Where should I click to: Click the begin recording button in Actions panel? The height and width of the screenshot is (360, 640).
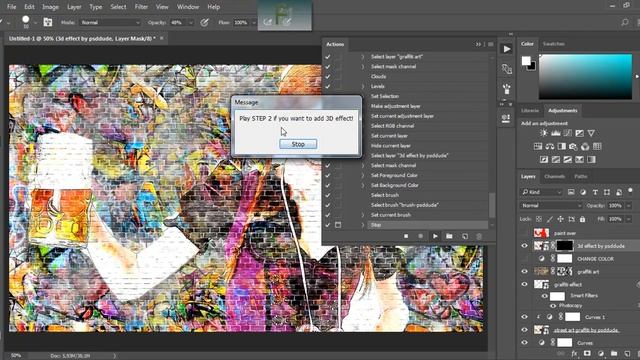(x=420, y=236)
